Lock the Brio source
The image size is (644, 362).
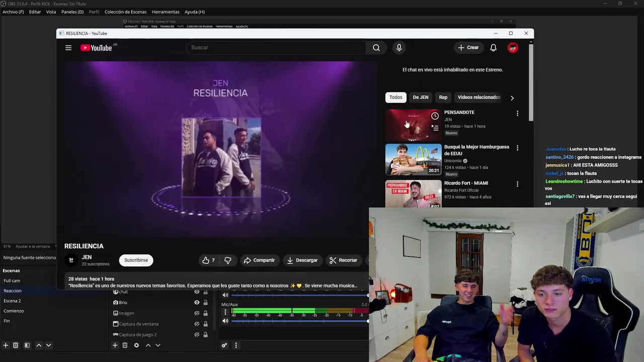click(205, 303)
